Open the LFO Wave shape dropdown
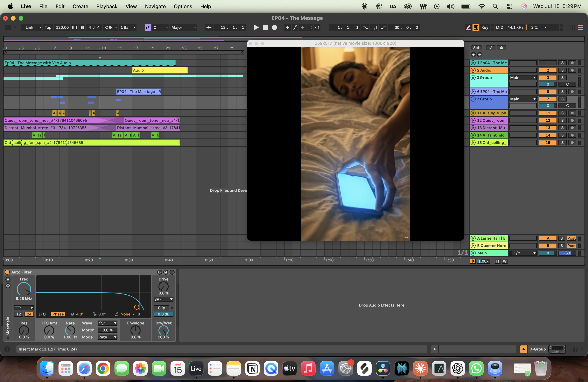The height and width of the screenshot is (382, 588). (107, 323)
